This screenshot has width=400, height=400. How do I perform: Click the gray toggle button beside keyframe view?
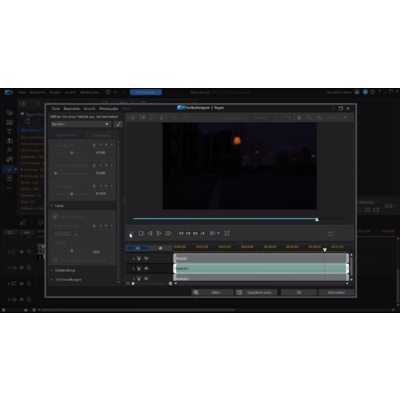[160, 248]
